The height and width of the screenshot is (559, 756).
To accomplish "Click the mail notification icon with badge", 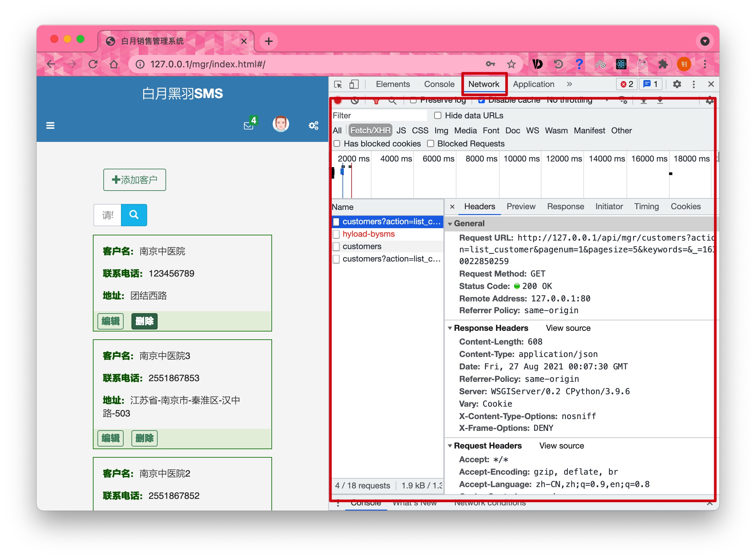I will coord(249,126).
